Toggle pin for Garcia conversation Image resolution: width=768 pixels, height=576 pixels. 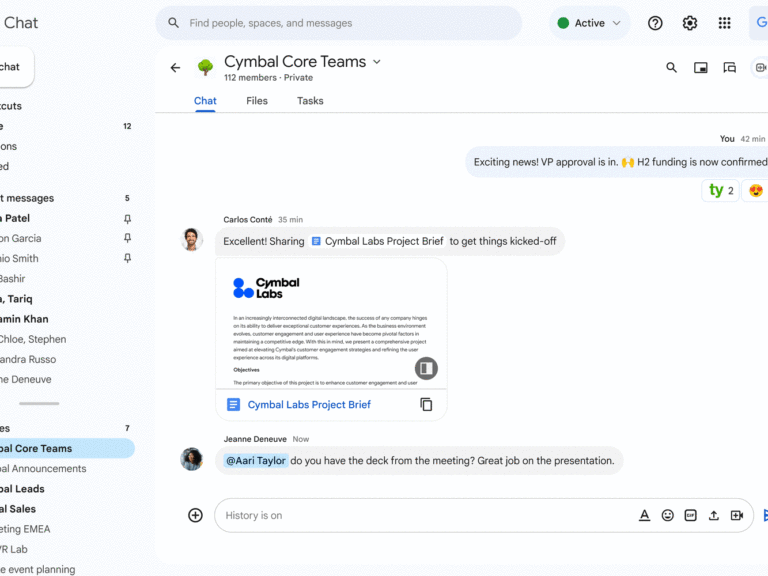coord(127,238)
